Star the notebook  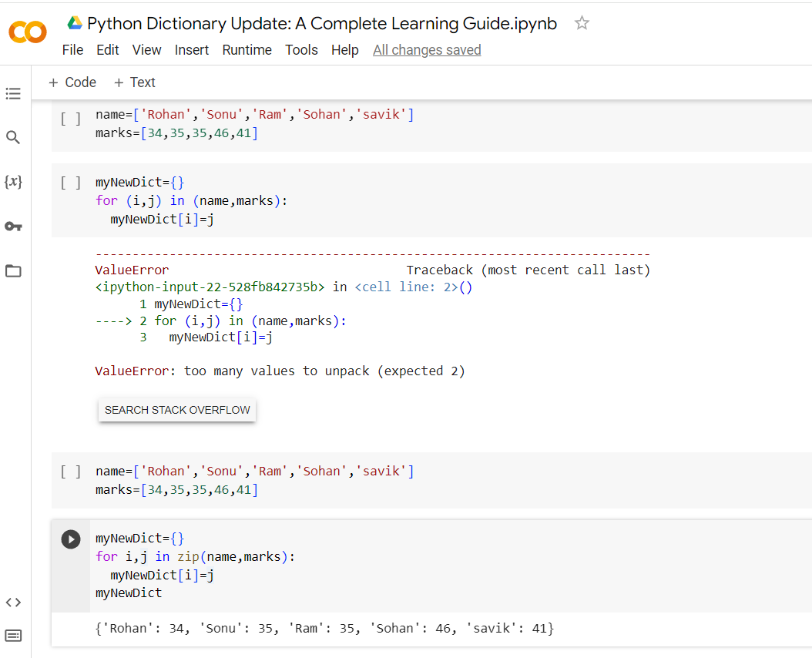(x=582, y=23)
